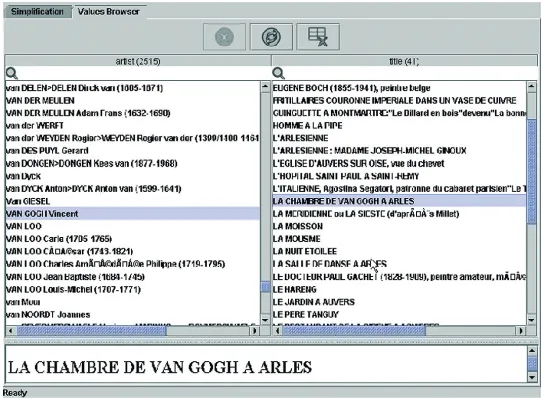Select title LA MERIDIENNE ou LA SIESTE
542x398 pixels.
pyautogui.click(x=399, y=214)
